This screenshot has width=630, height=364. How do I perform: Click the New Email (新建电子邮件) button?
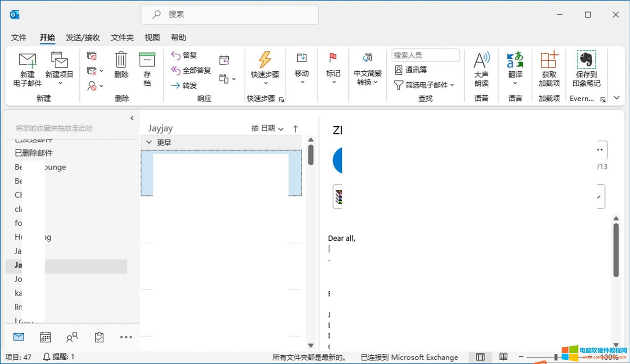(x=27, y=70)
